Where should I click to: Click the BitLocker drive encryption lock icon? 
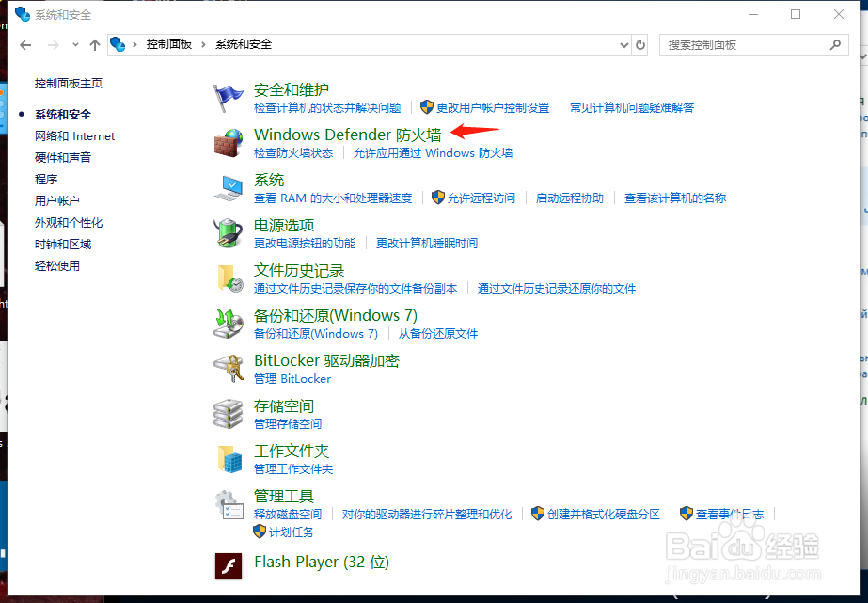coord(229,369)
